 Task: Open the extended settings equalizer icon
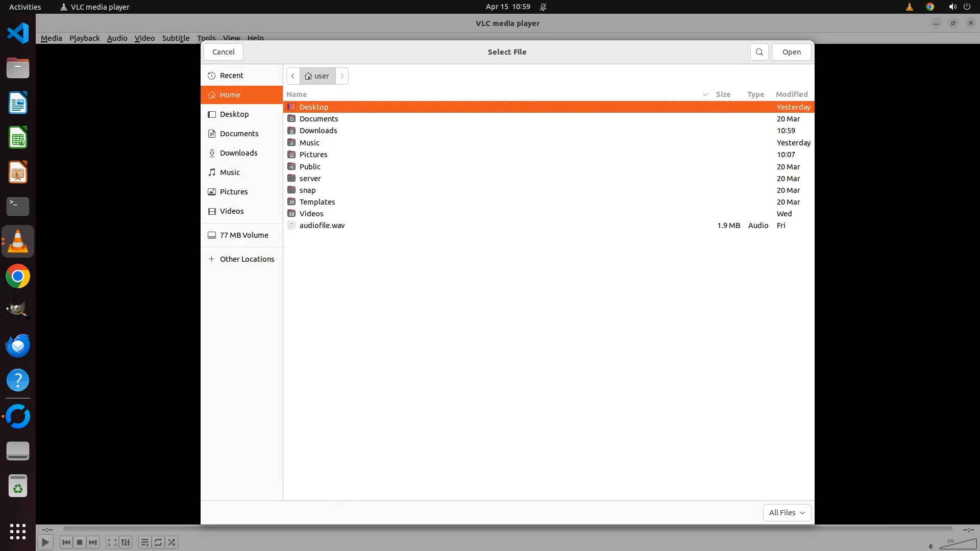point(126,542)
